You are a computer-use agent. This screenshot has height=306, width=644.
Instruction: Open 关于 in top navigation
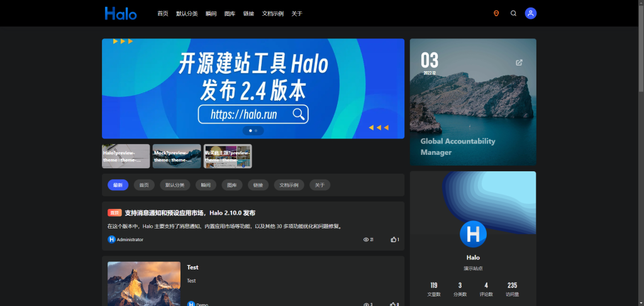pos(297,14)
